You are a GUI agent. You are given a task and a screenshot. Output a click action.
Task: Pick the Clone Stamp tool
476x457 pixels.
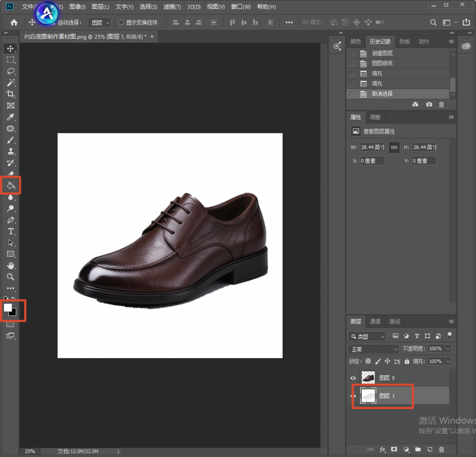[11, 151]
